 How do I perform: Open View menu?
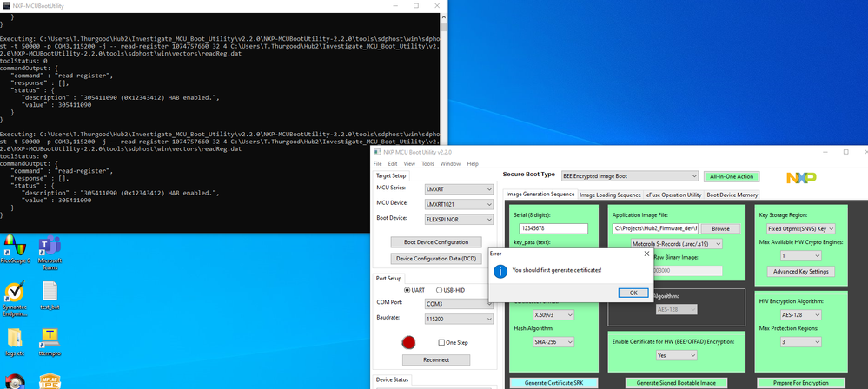pyautogui.click(x=409, y=164)
